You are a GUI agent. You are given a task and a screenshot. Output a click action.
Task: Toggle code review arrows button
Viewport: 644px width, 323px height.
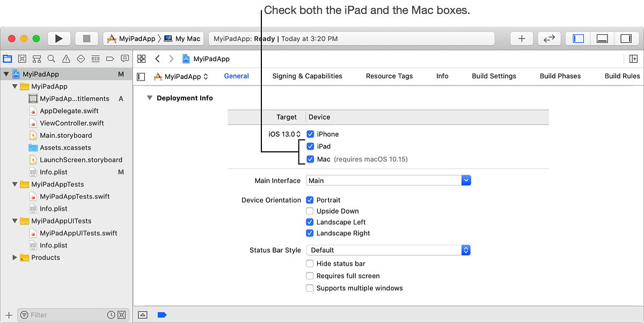549,39
